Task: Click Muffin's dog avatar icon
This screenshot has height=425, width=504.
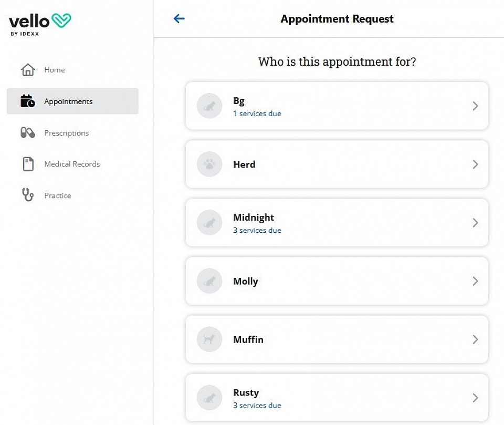Action: tap(209, 339)
